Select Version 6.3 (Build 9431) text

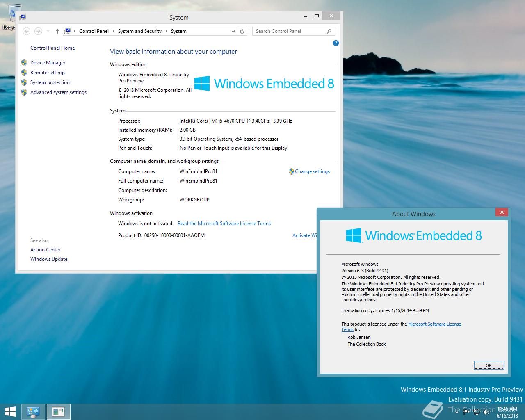[365, 271]
